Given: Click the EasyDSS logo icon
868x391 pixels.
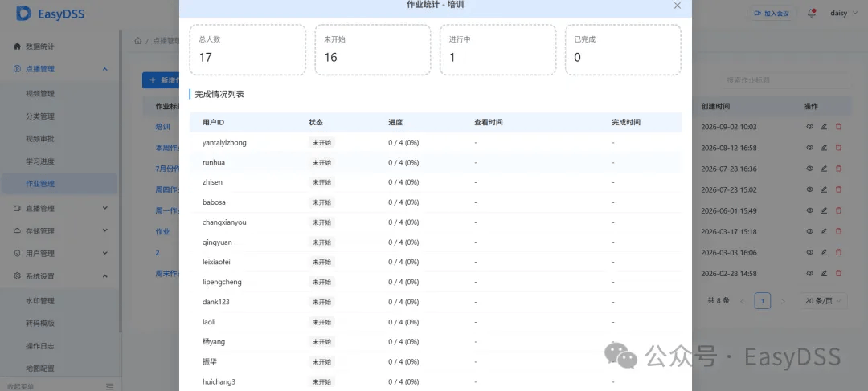Looking at the screenshot, I should click(23, 14).
